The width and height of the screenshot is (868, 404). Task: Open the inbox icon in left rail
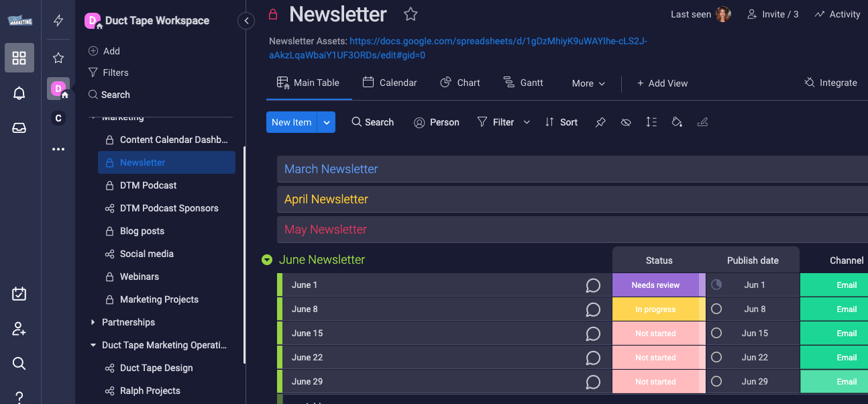point(19,128)
